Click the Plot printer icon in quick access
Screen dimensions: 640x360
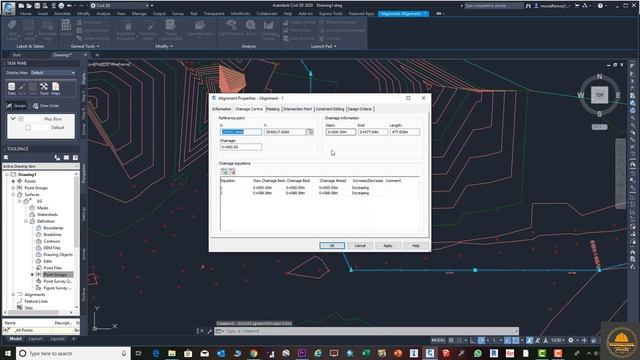(x=61, y=6)
